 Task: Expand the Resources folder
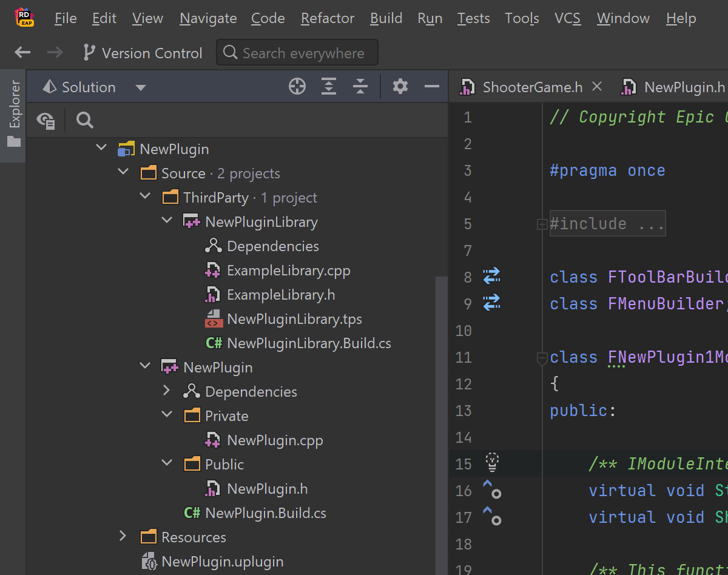click(123, 536)
